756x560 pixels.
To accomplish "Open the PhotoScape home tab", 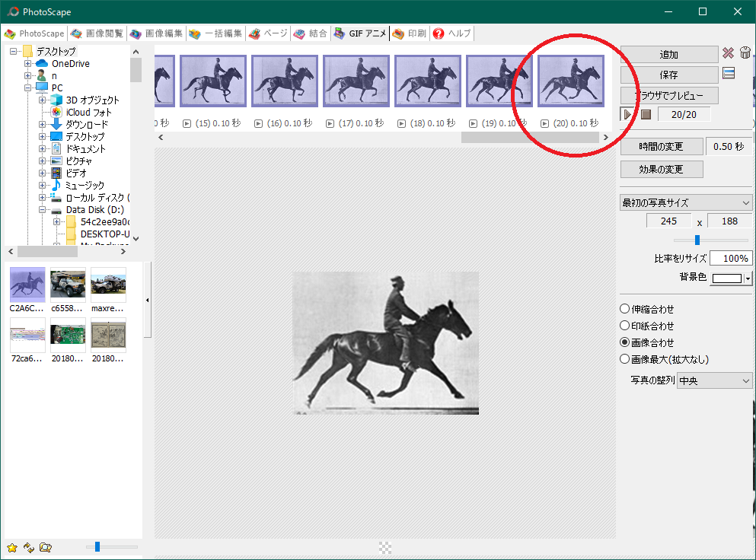I will click(34, 33).
